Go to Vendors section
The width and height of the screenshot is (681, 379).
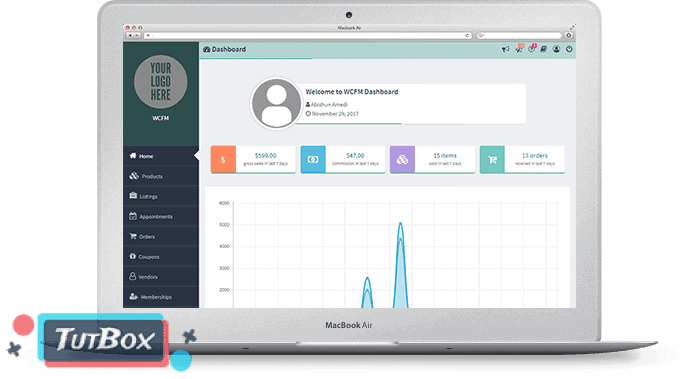tap(161, 277)
